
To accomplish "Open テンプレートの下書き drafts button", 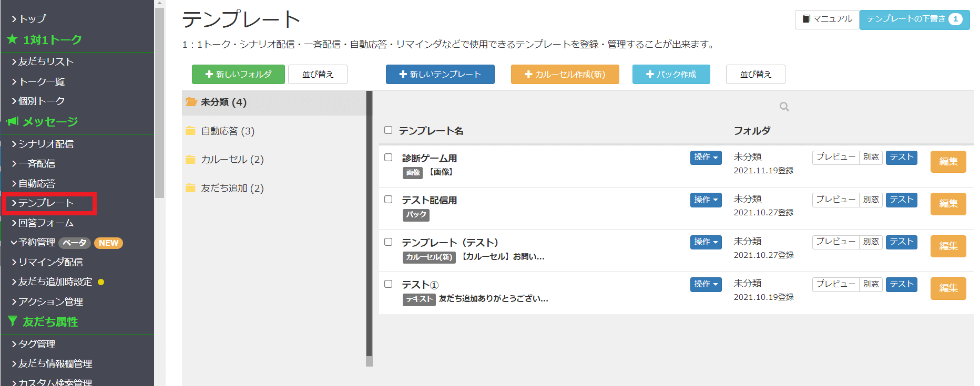I will point(914,19).
